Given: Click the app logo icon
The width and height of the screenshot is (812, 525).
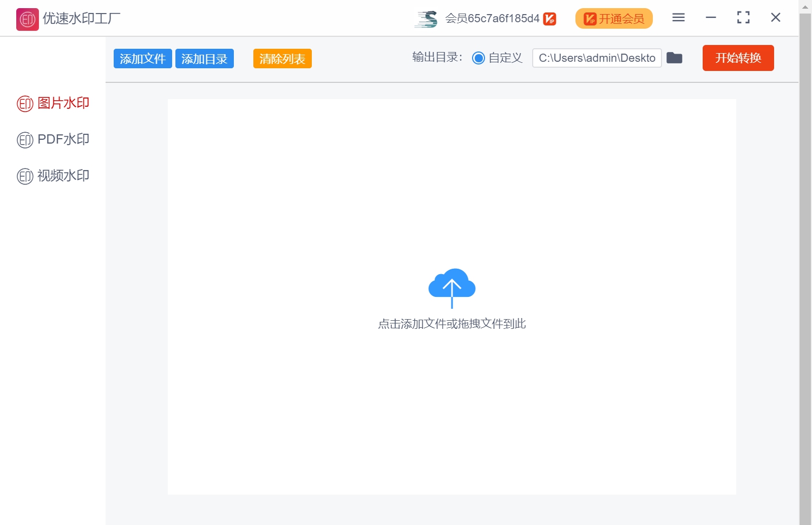Looking at the screenshot, I should (27, 18).
